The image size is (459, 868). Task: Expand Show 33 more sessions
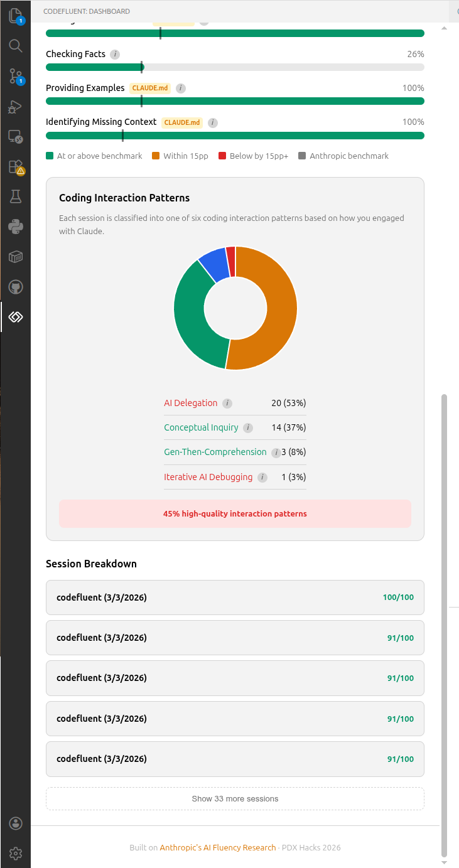click(235, 798)
